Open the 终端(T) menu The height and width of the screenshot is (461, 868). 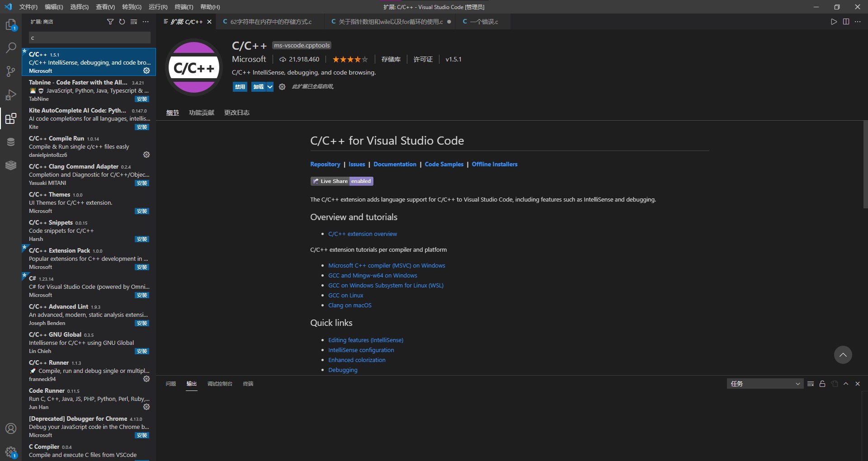(x=184, y=7)
